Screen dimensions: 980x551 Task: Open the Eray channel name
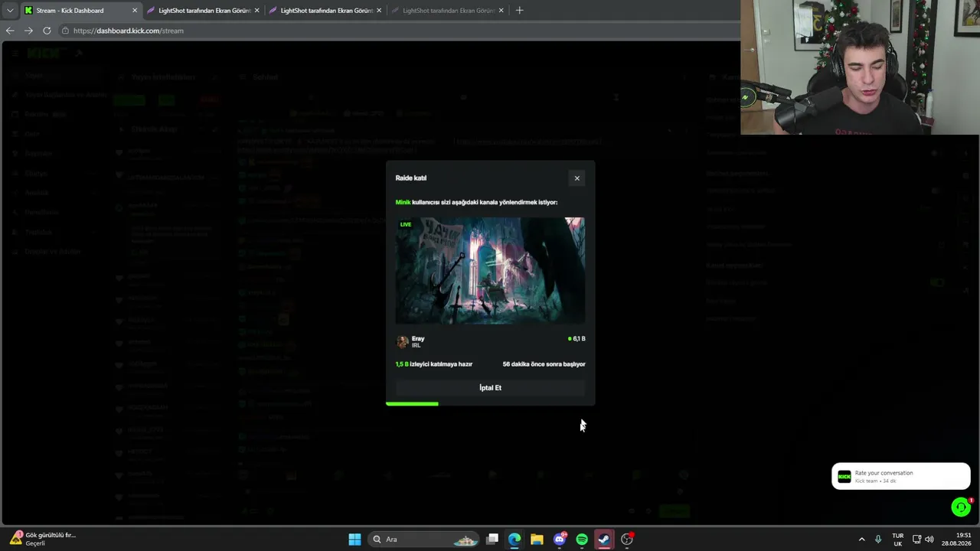(x=418, y=338)
